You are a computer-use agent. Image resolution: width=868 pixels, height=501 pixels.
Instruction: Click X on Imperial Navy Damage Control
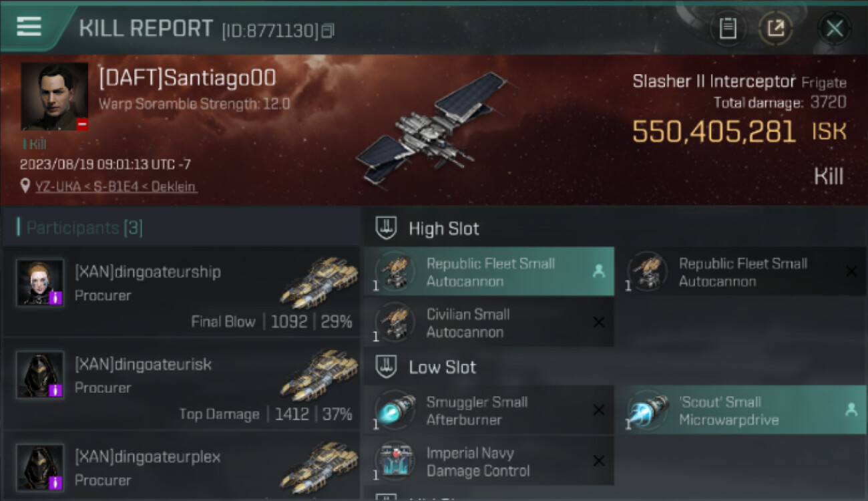(x=599, y=461)
